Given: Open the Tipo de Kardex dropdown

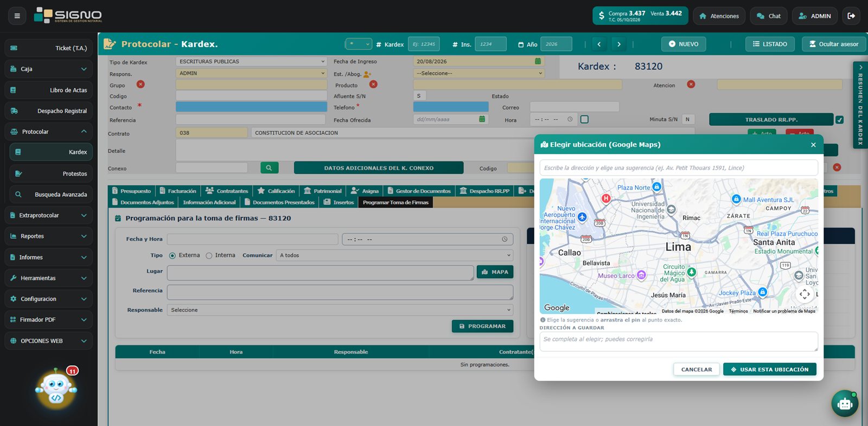Looking at the screenshot, I should coord(251,61).
